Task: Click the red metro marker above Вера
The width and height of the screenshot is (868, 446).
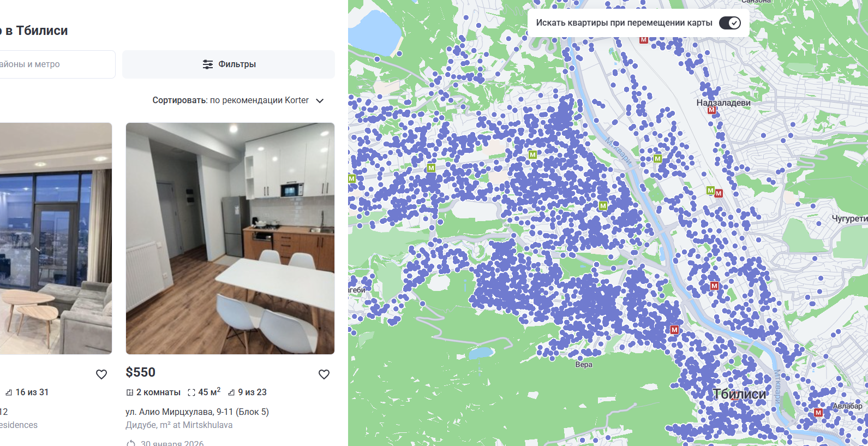Action: click(x=674, y=330)
